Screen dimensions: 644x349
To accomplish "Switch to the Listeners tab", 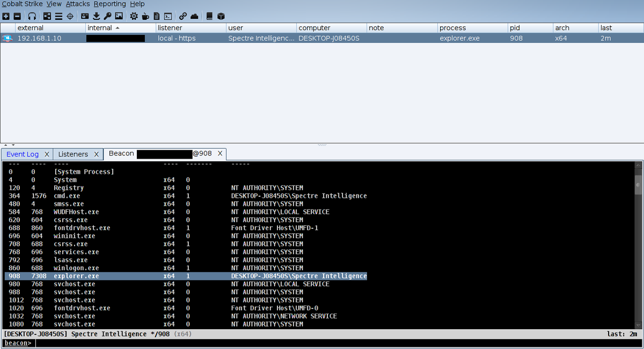I will point(73,154).
